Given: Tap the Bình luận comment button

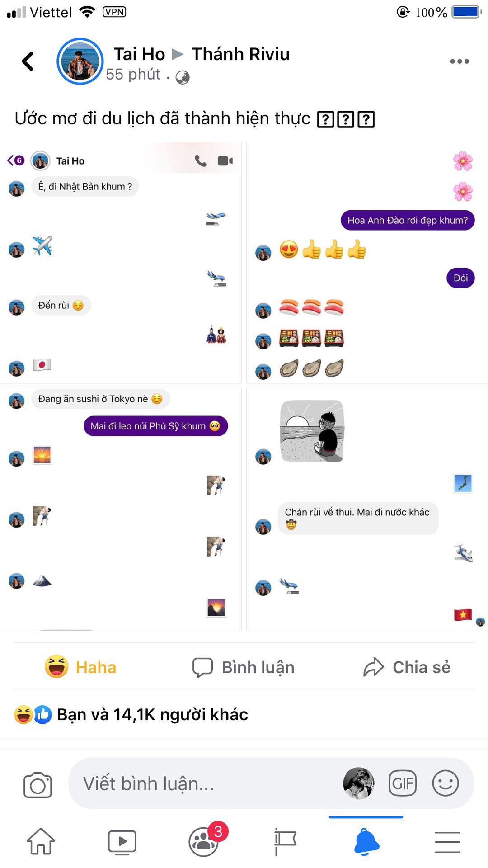Looking at the screenshot, I should click(244, 667).
